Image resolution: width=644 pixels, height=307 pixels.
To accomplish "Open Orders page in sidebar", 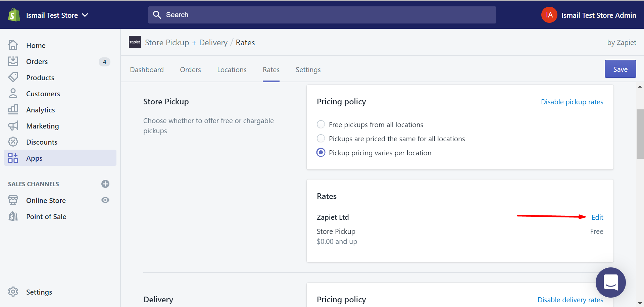I will click(x=37, y=61).
